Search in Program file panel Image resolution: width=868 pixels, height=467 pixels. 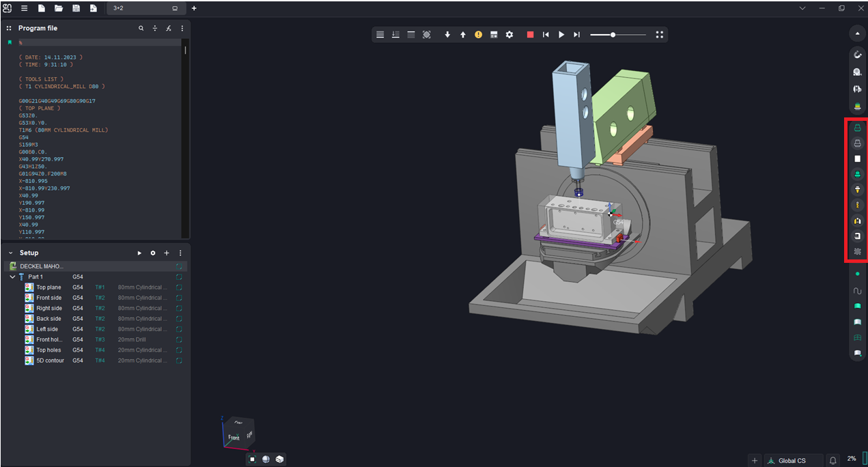tap(141, 29)
